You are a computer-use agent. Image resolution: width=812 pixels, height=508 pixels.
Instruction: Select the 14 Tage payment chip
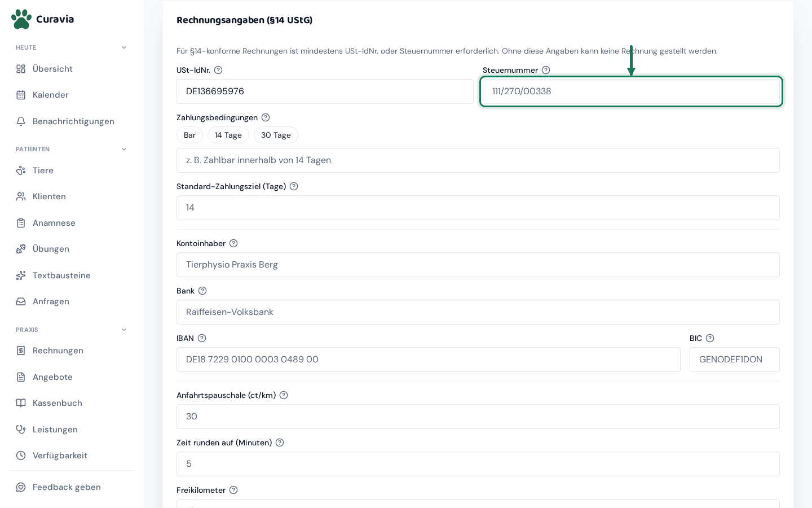click(x=228, y=135)
